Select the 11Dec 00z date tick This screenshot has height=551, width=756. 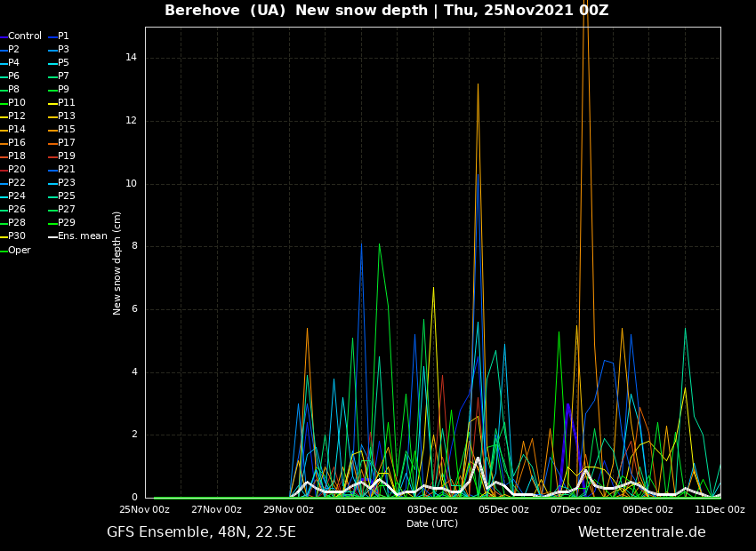[x=719, y=510]
